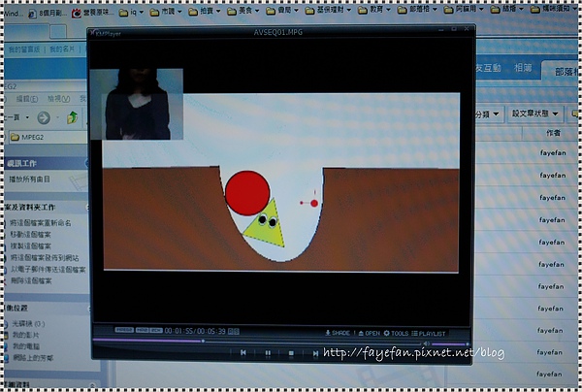Open the 教育 bookmarks folder dropdown
The width and height of the screenshot is (582, 392).
click(374, 10)
